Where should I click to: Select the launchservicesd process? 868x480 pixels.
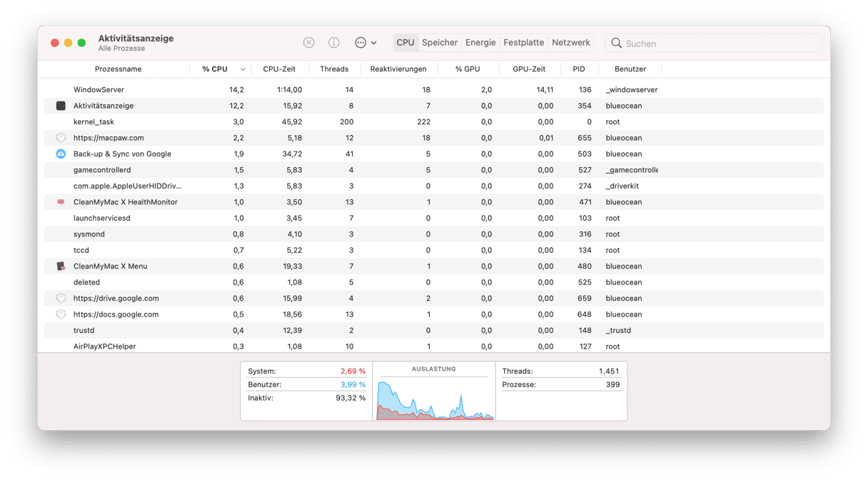(434, 218)
